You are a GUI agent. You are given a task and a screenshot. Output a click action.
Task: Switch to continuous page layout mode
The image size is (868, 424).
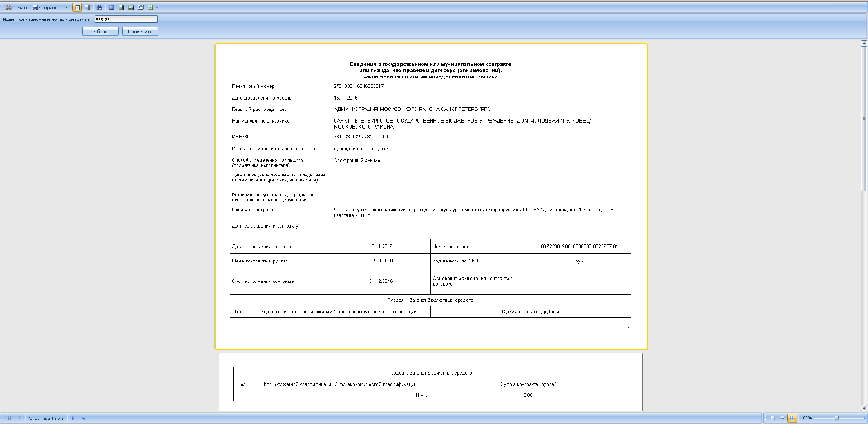coord(783,418)
